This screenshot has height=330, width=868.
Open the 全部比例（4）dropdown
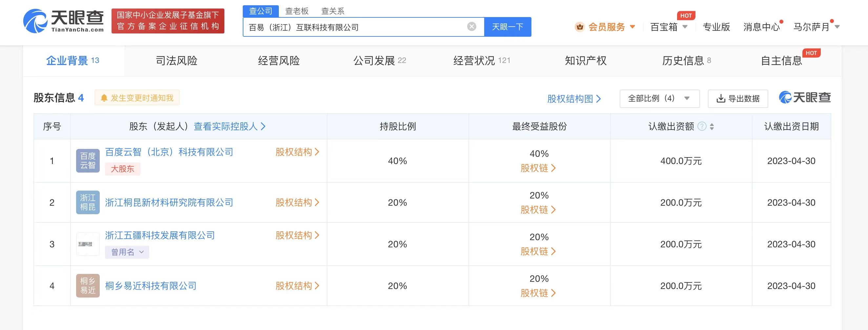pyautogui.click(x=659, y=98)
